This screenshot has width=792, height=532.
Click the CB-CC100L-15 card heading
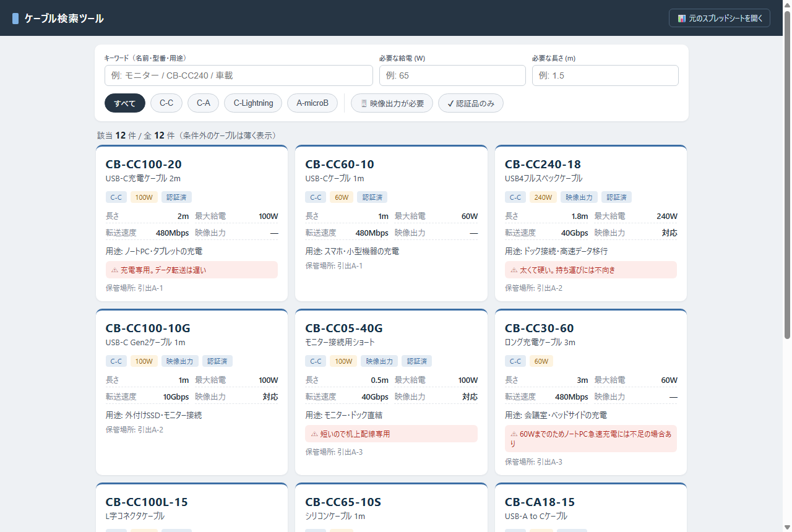click(x=147, y=502)
